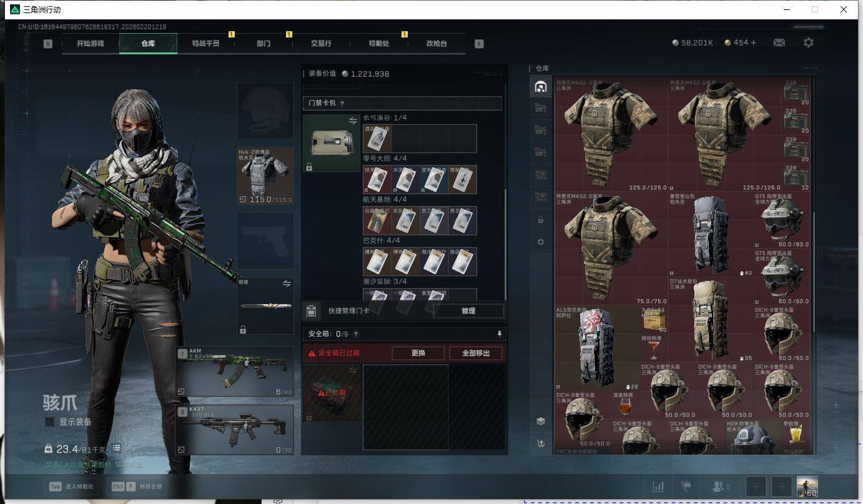Select the empty pistol slot

click(x=265, y=241)
